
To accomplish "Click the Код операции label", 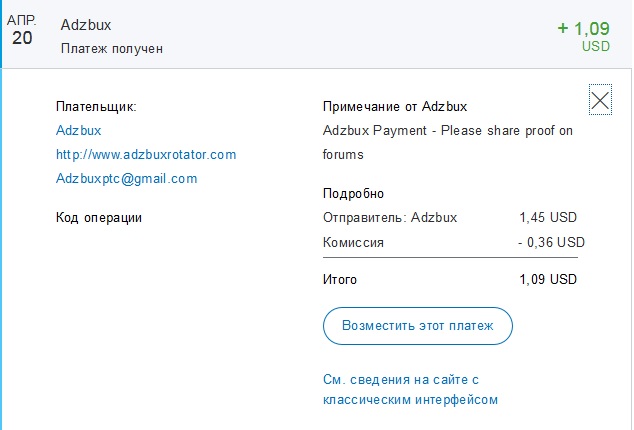I will click(99, 218).
